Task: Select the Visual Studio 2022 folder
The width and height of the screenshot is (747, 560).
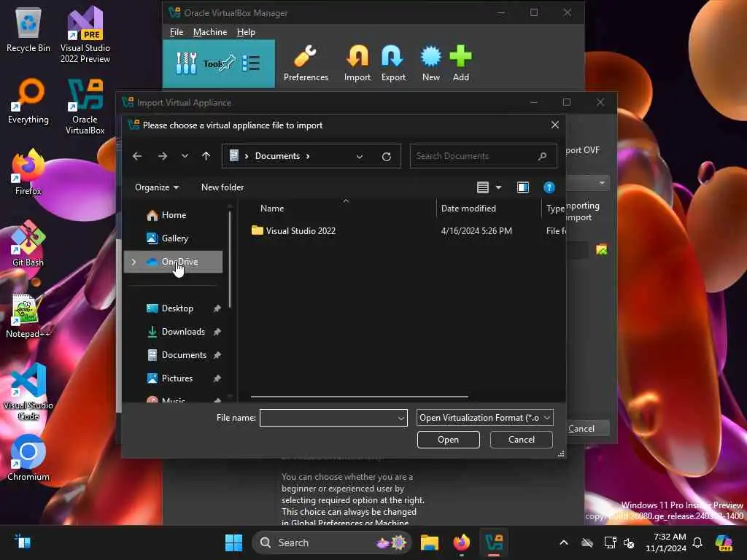Action: [x=301, y=231]
